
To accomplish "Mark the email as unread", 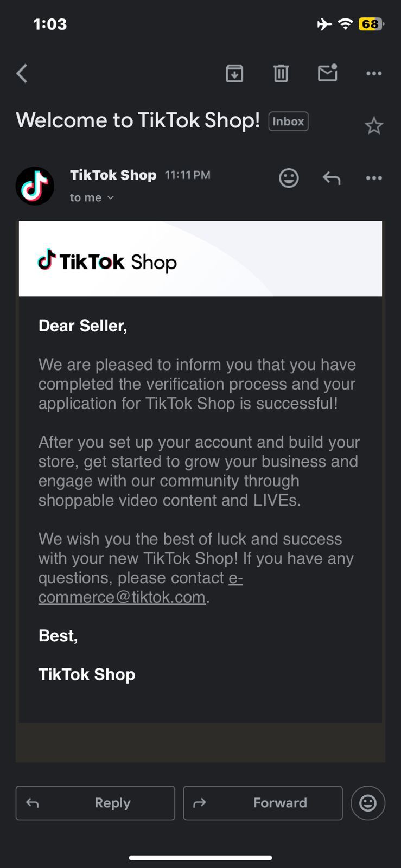I will [x=327, y=73].
